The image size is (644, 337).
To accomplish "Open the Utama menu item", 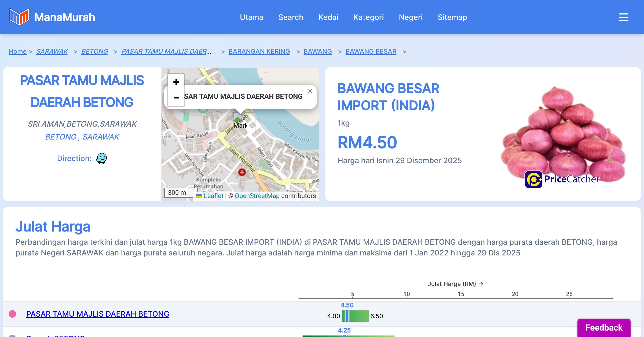I will [x=251, y=17].
